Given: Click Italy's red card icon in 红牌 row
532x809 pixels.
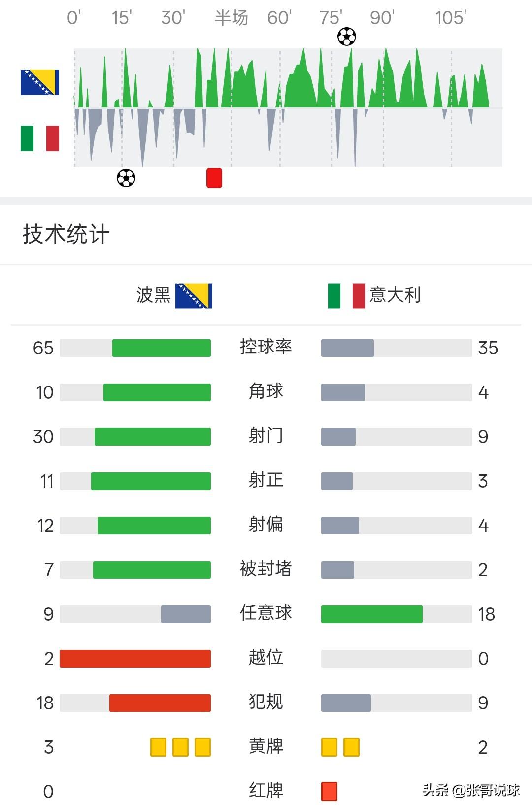Looking at the screenshot, I should coord(329,791).
